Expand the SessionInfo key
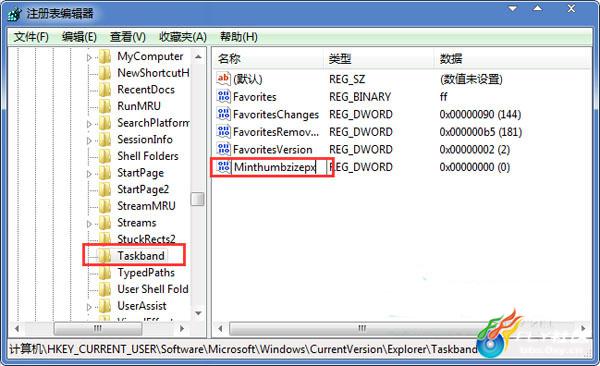 89,141
